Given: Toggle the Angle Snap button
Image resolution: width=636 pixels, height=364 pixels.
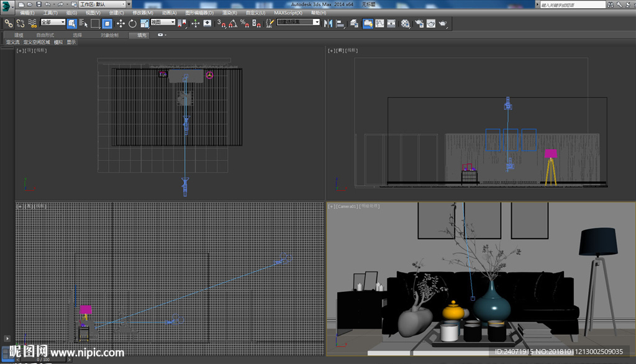Looking at the screenshot, I should coord(234,24).
